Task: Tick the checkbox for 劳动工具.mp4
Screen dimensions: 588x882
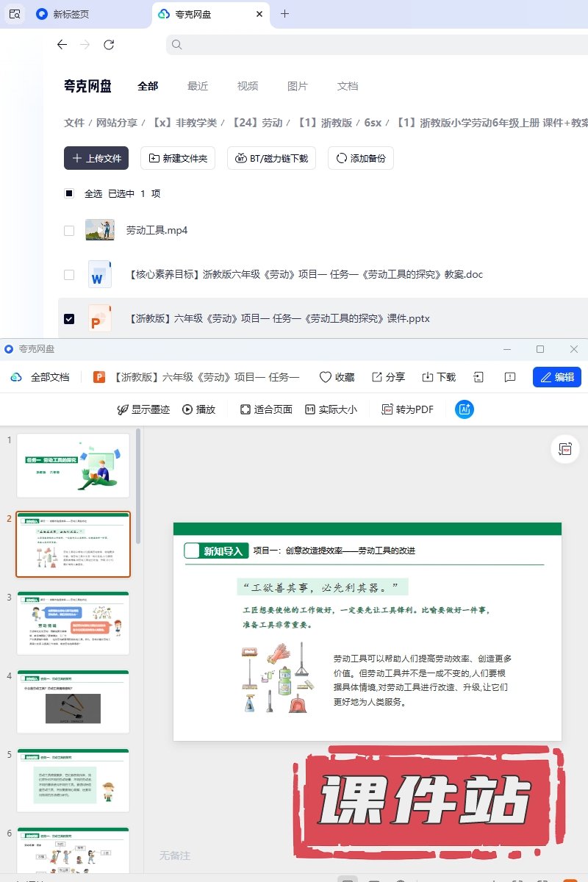Action: [69, 230]
